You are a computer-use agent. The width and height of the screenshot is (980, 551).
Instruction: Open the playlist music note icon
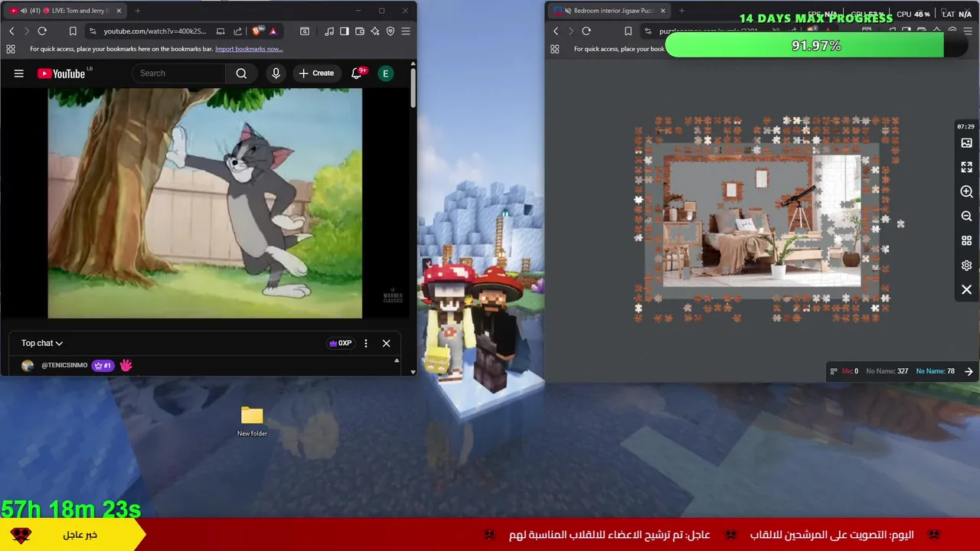pyautogui.click(x=329, y=31)
